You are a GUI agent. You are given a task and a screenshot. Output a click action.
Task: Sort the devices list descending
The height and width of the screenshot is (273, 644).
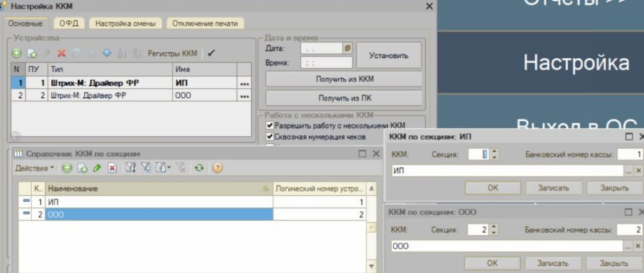click(138, 54)
